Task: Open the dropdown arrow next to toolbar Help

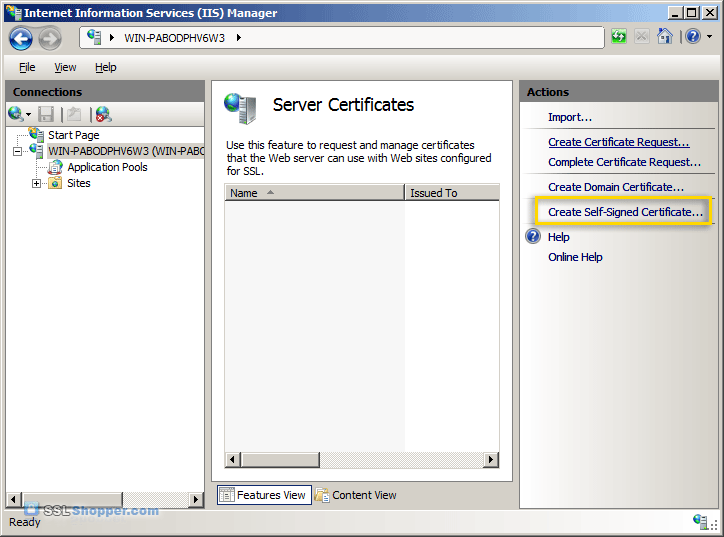Action: point(710,36)
